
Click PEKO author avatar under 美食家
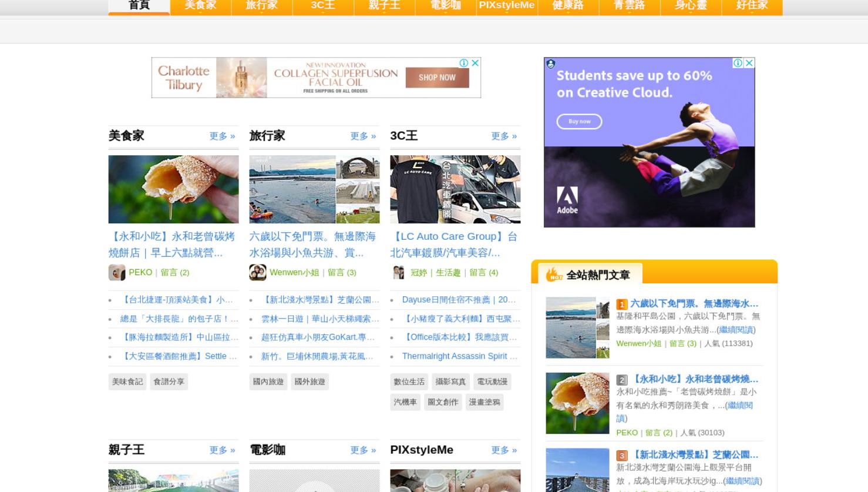tap(117, 272)
